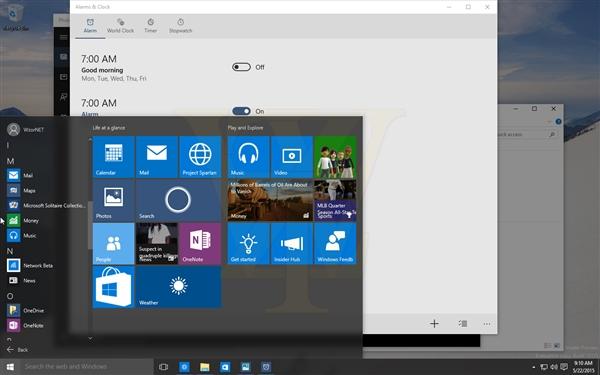The width and height of the screenshot is (600, 375).
Task: Open News from the apps list
Action: [46, 280]
